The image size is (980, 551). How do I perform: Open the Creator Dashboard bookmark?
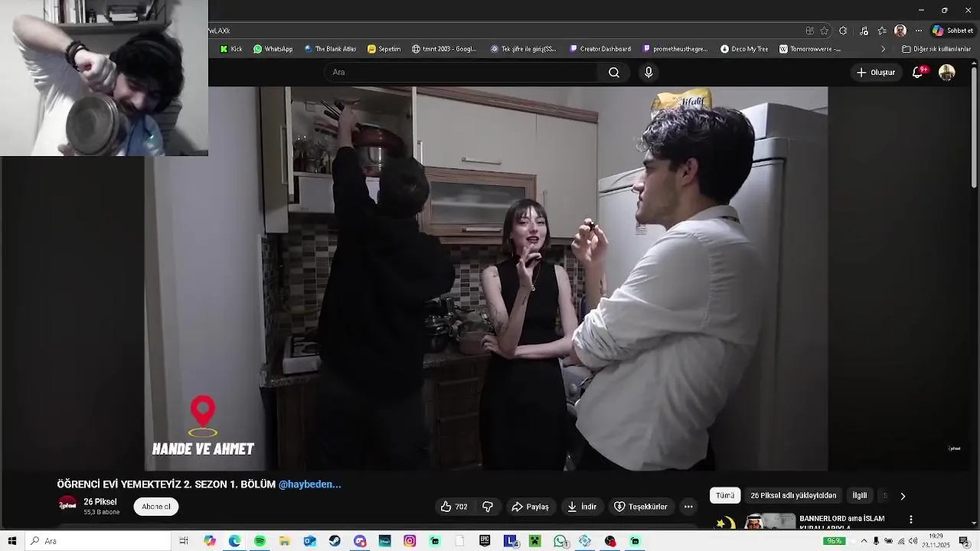[x=600, y=49]
